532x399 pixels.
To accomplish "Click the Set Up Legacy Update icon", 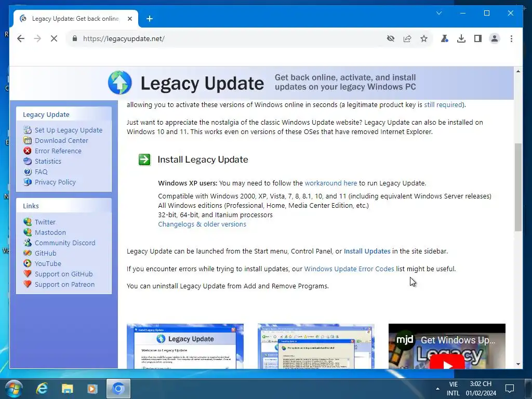I will click(28, 130).
